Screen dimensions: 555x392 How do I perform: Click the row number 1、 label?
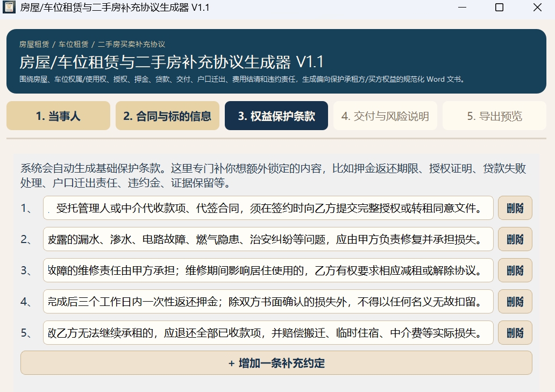tap(26, 208)
